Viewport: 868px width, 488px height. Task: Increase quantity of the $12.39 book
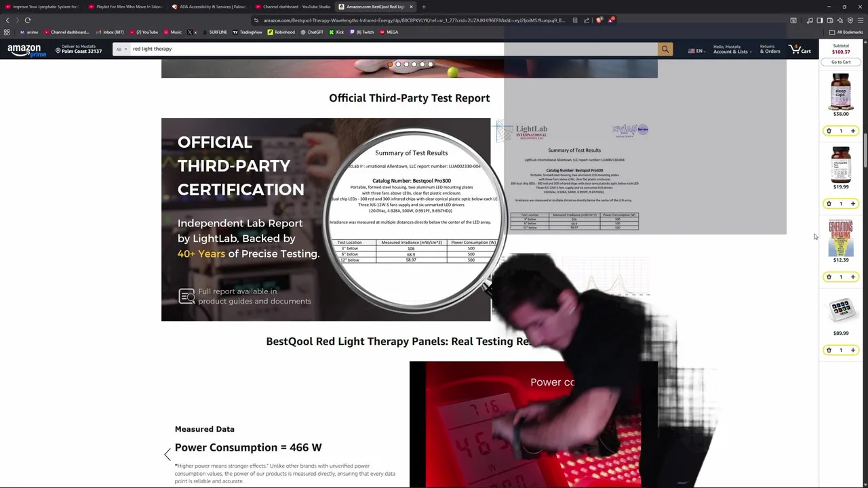coord(853,277)
